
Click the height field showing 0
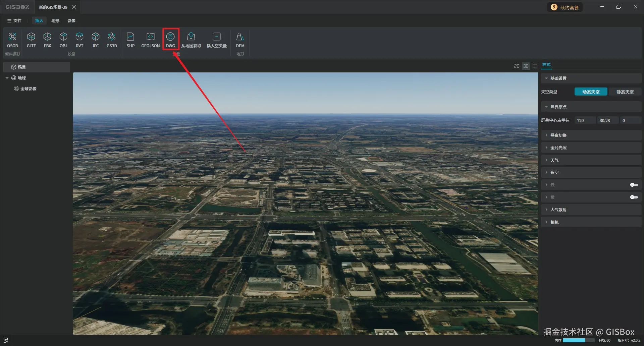pos(631,120)
